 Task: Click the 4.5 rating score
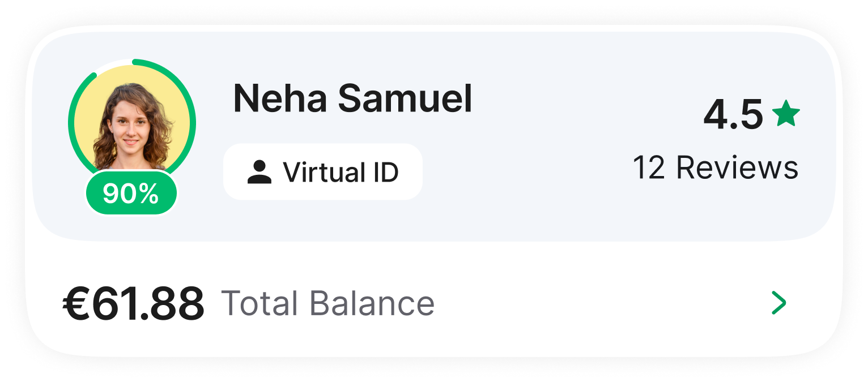(733, 114)
